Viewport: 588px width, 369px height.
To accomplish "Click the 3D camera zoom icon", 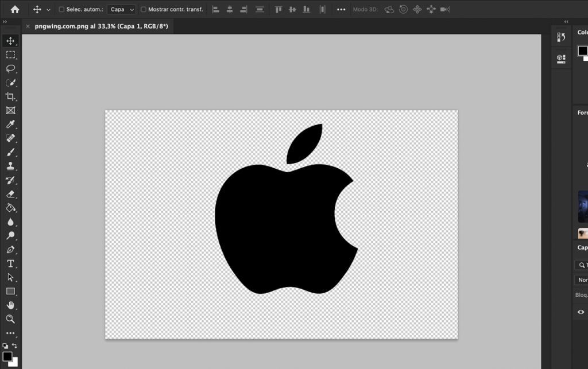I will (445, 9).
